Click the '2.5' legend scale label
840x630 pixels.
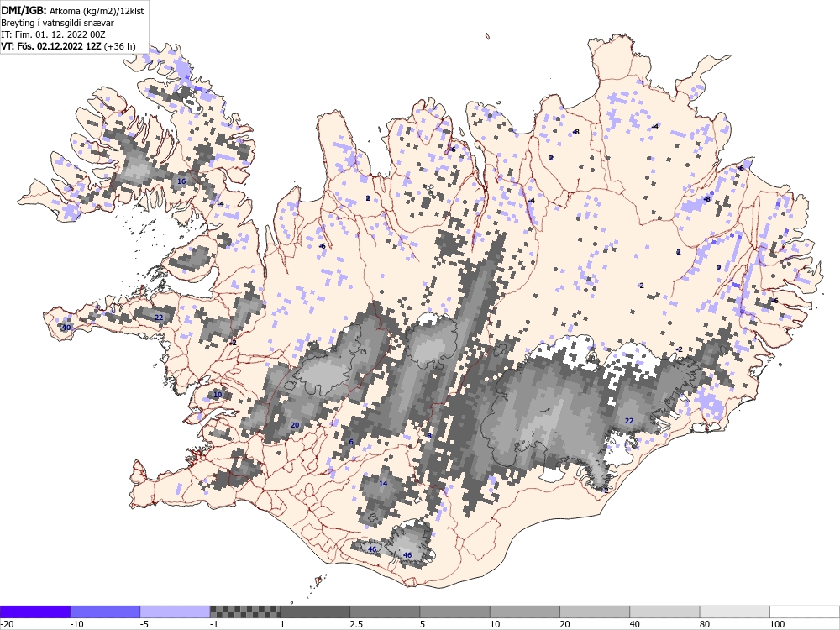click(x=355, y=624)
